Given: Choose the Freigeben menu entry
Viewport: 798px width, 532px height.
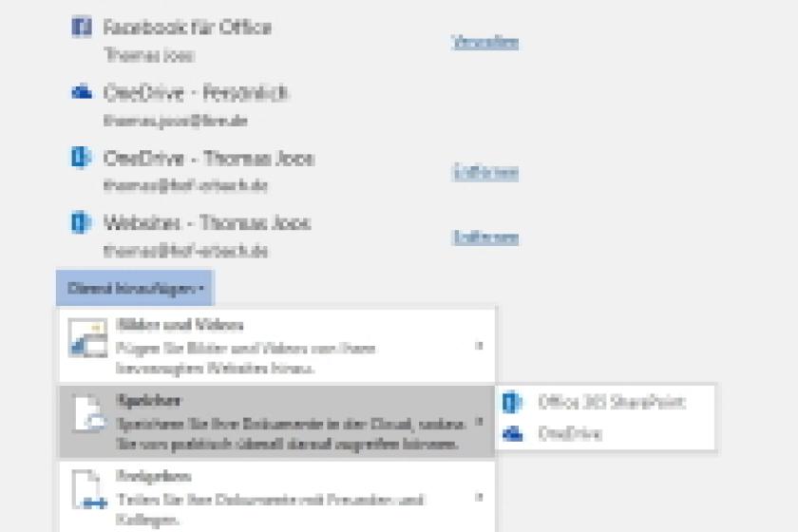Looking at the screenshot, I should (x=276, y=497).
